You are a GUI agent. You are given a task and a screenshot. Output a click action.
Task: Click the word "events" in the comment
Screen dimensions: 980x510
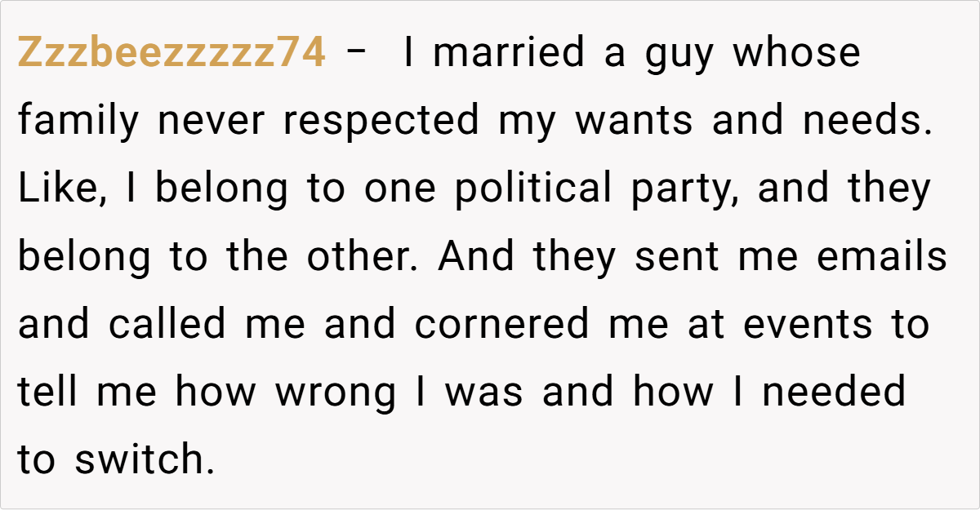pos(807,326)
